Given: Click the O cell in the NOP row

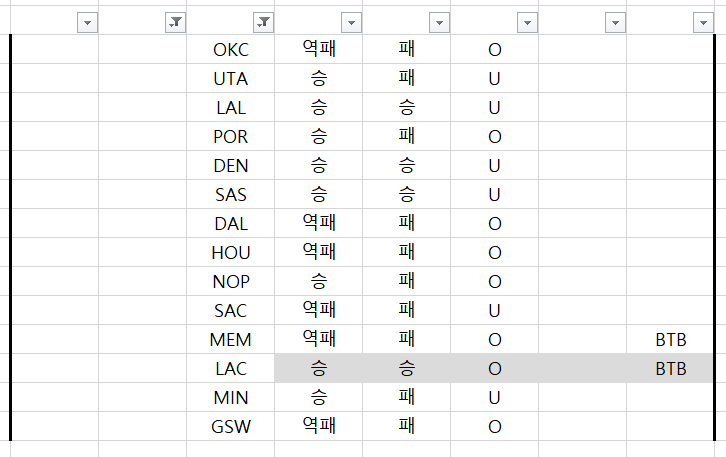Looking at the screenshot, I should (x=494, y=282).
